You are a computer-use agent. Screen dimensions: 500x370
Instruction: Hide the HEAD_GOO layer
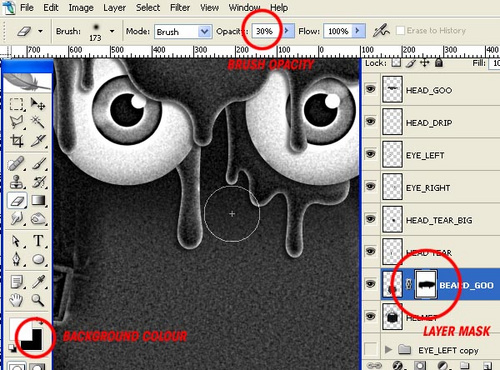pyautogui.click(x=370, y=89)
